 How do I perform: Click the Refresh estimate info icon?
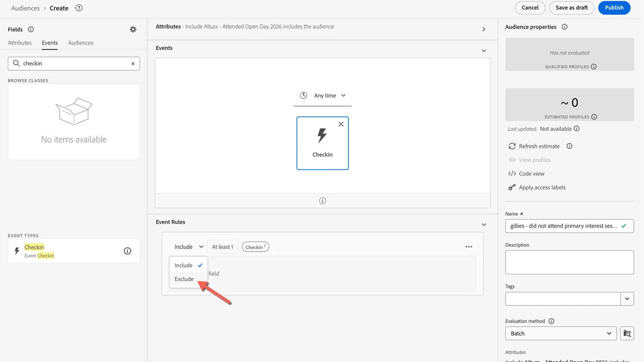tap(569, 146)
